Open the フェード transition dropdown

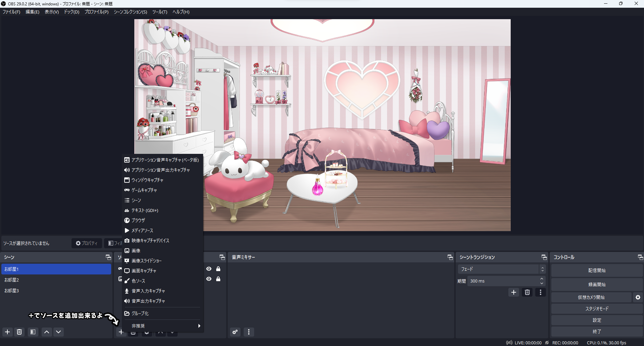[501, 269]
